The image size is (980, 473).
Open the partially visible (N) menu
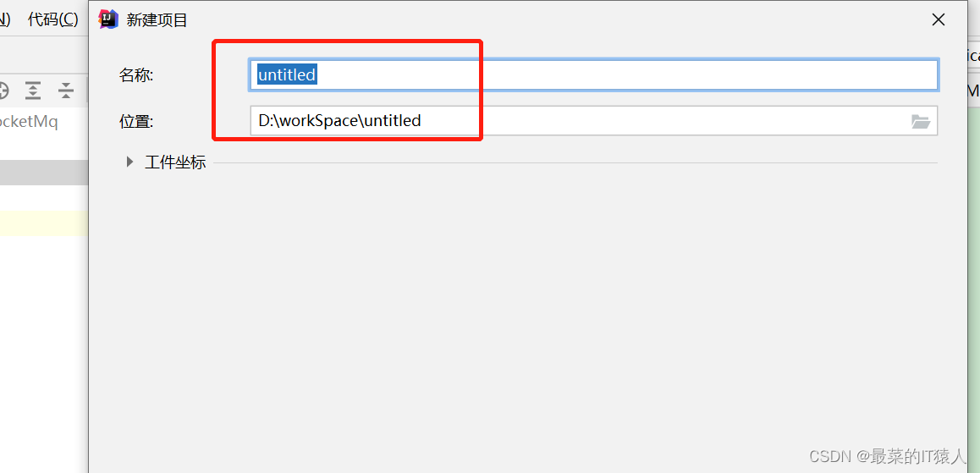(5, 19)
